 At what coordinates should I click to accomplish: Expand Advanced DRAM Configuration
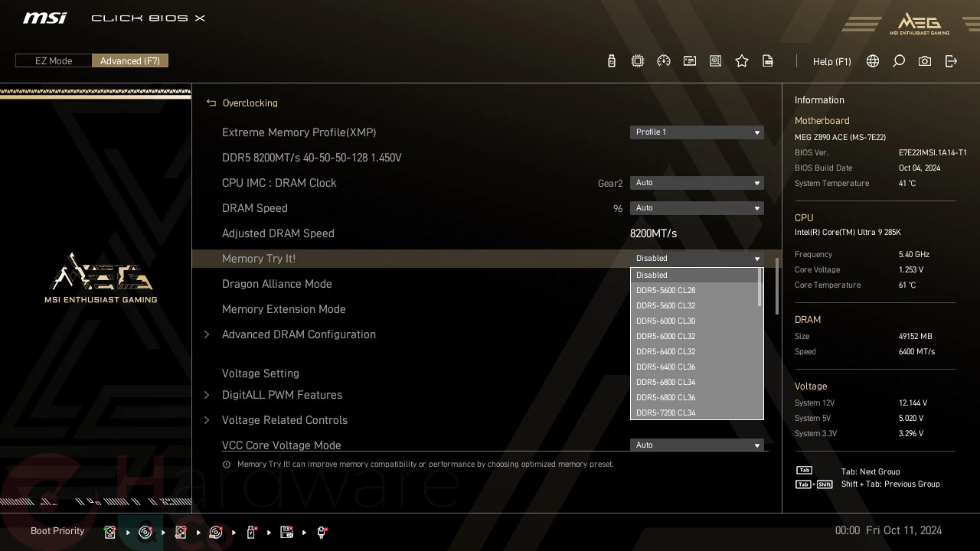point(299,334)
